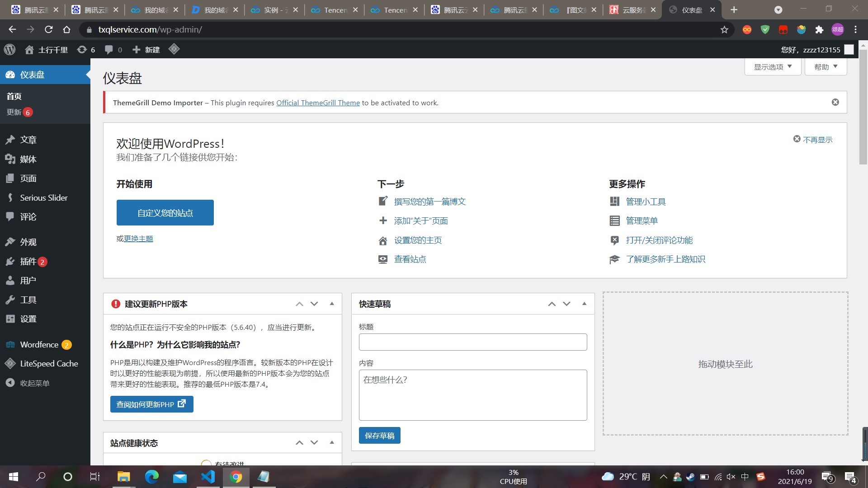Screen dimensions: 868x488
Task: Collapse the 建议更新PHP版本 dashboard widget
Action: [332, 304]
